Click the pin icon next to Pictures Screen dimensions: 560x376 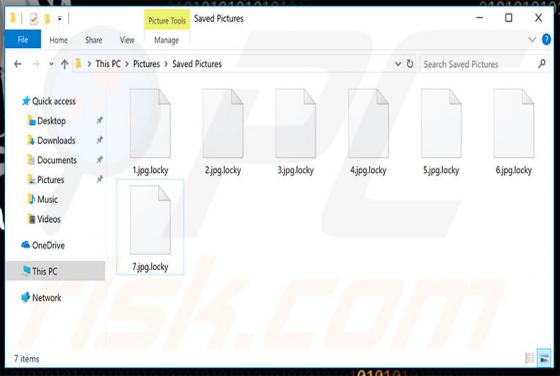[x=100, y=179]
